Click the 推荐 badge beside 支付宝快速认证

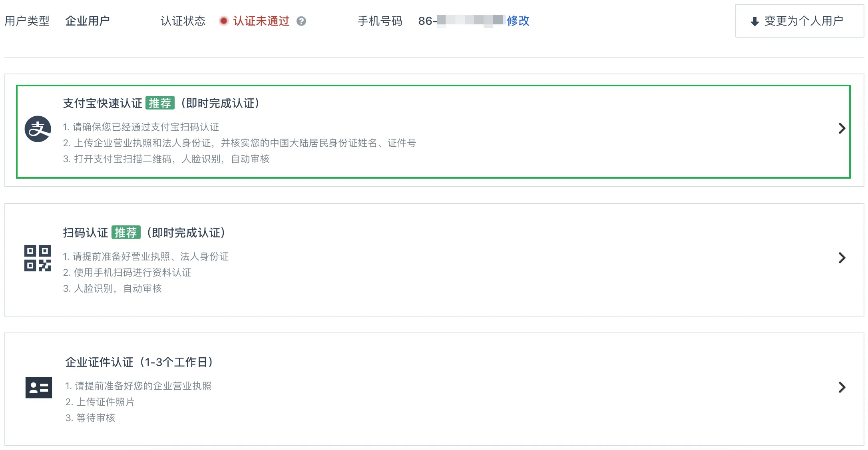(160, 103)
